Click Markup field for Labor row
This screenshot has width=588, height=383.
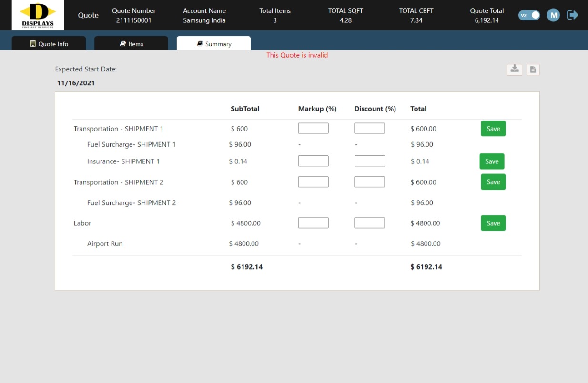pyautogui.click(x=313, y=223)
